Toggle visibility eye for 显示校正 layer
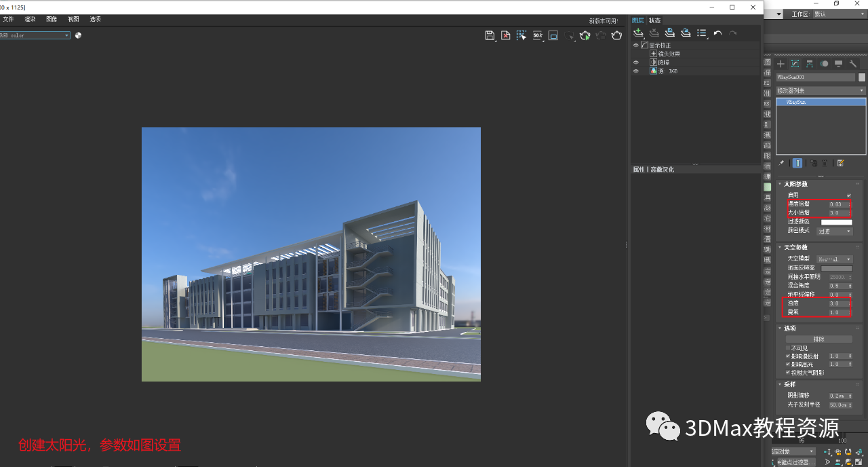The height and width of the screenshot is (467, 868). 636,45
